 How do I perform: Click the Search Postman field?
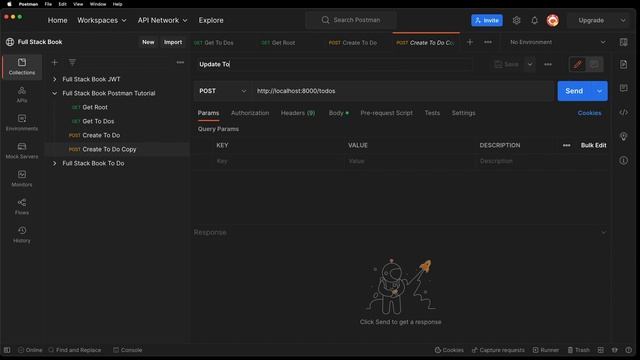pyautogui.click(x=351, y=20)
